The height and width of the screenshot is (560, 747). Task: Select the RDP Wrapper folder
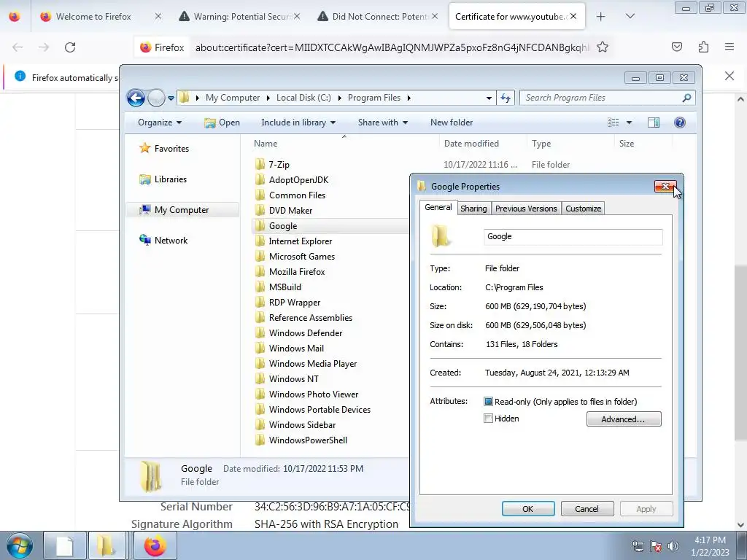287,303
